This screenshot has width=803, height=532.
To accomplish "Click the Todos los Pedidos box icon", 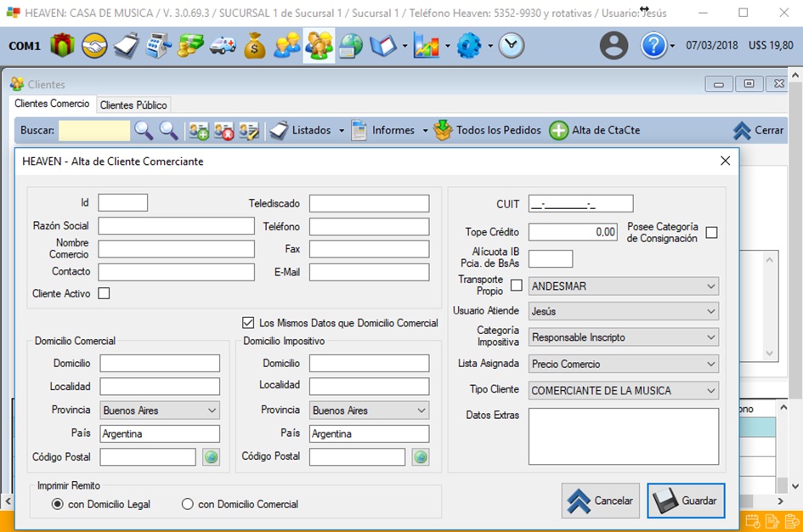I will tap(443, 130).
